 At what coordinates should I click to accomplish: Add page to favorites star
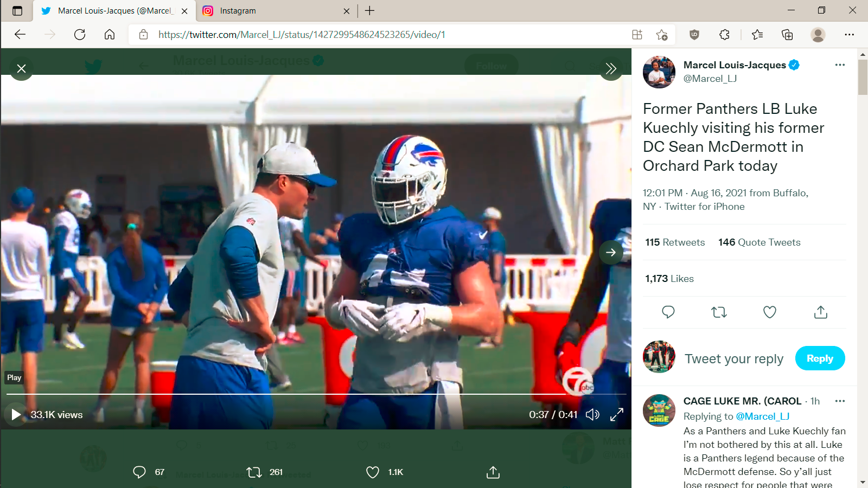[x=662, y=35]
